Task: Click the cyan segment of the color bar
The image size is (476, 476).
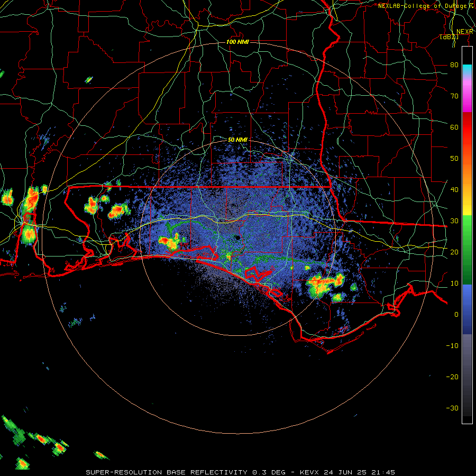Action: click(467, 70)
